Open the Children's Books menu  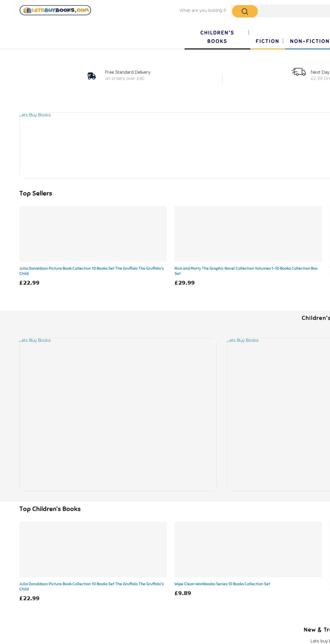point(217,37)
